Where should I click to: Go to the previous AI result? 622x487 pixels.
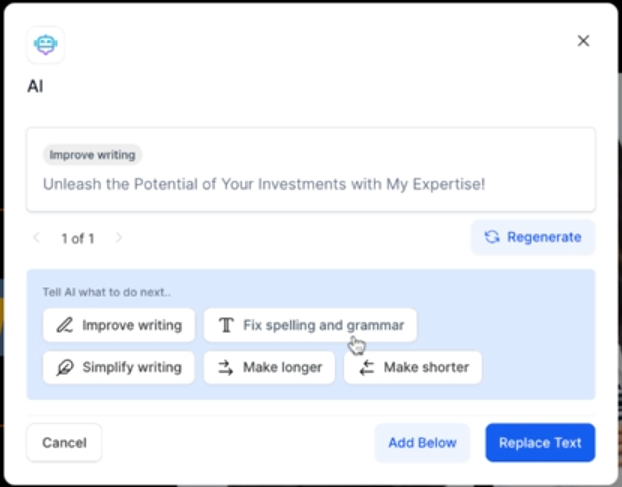tap(37, 238)
